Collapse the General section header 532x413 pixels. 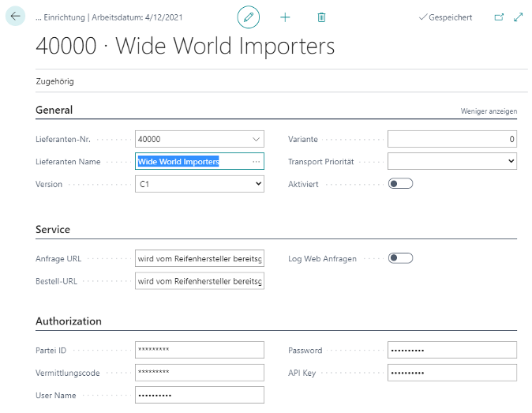coord(54,110)
